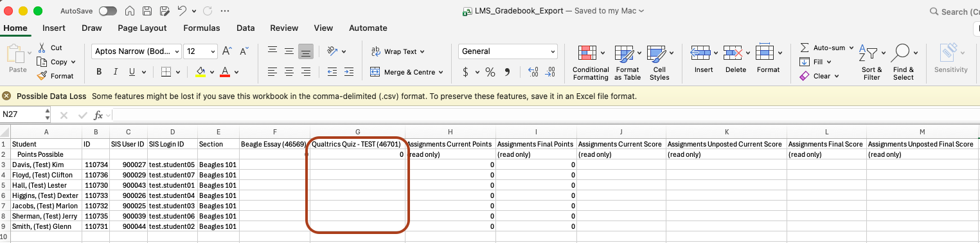The width and height of the screenshot is (980, 243).
Task: Toggle the AutoSave switch
Action: pyautogui.click(x=108, y=11)
